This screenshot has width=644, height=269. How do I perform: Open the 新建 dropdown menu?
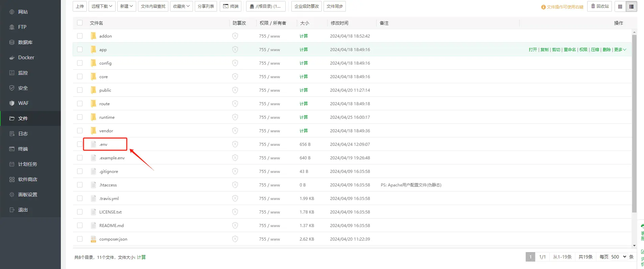pyautogui.click(x=126, y=6)
